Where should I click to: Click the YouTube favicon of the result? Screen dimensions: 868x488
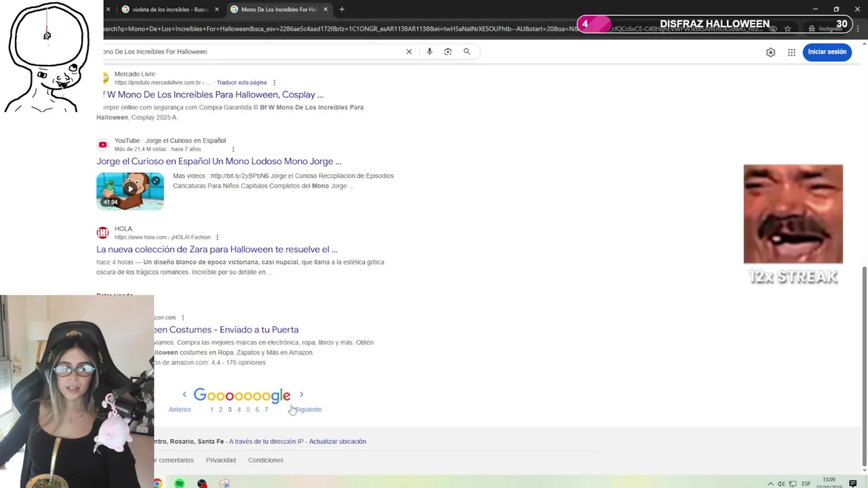[102, 144]
